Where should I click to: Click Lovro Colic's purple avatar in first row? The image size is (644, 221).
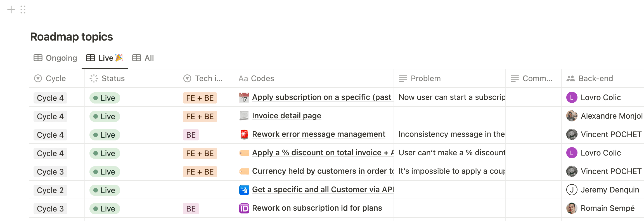pos(572,97)
